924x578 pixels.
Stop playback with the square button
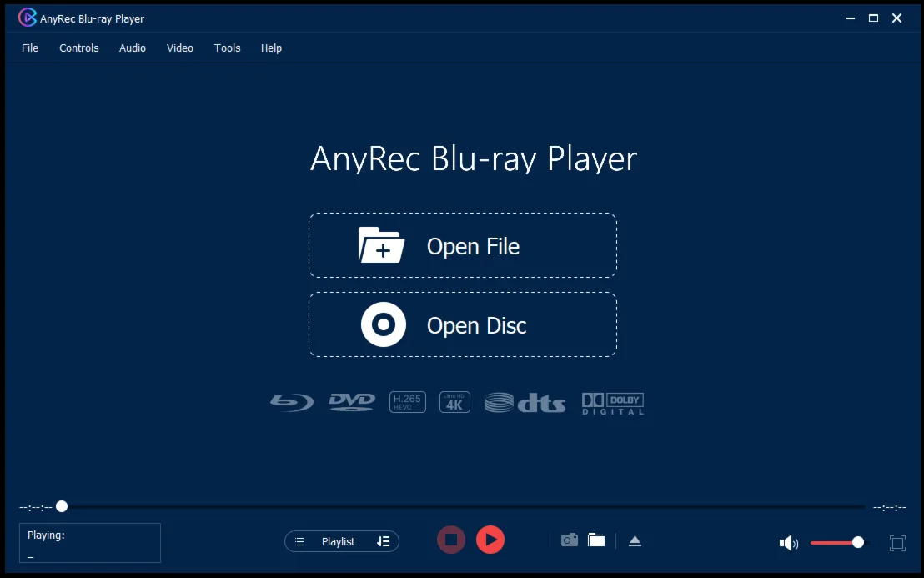pyautogui.click(x=451, y=540)
